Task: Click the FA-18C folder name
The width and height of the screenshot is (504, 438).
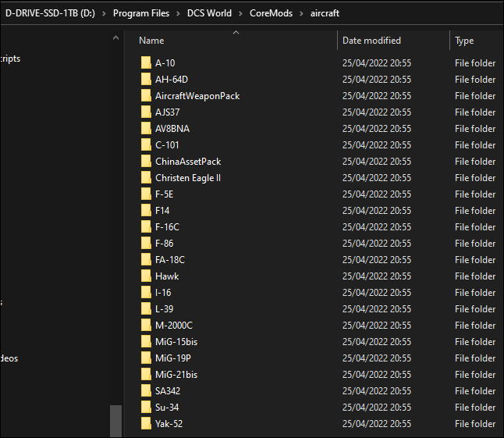Action: tap(170, 260)
